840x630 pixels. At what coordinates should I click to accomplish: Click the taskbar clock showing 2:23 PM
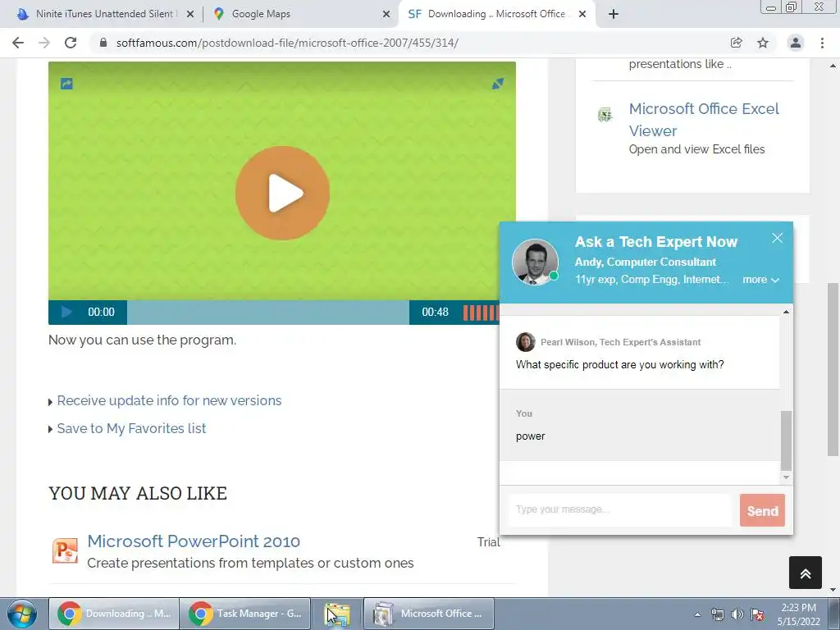point(798,614)
